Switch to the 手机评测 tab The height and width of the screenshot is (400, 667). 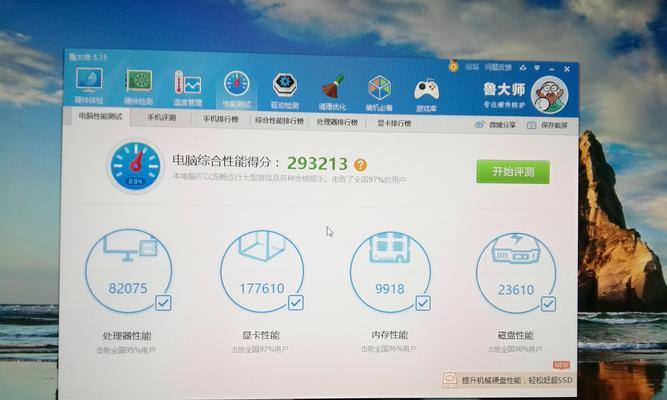tap(161, 117)
